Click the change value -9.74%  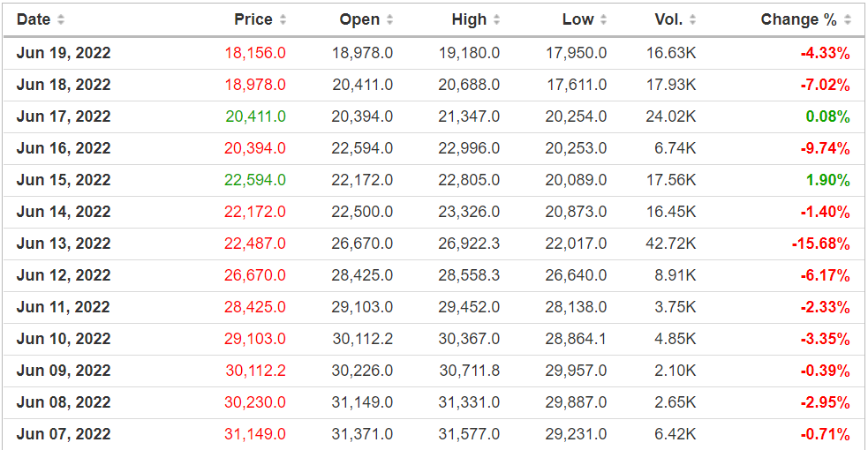[826, 148]
